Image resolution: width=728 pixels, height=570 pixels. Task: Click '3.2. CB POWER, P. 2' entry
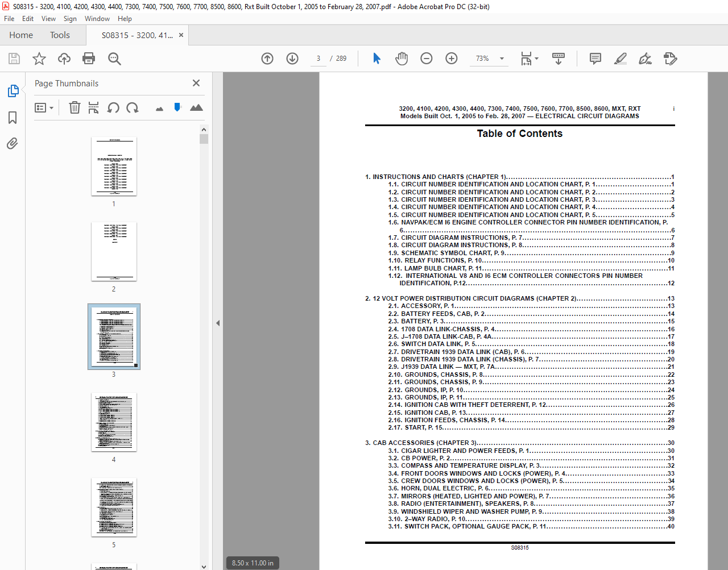531,458
